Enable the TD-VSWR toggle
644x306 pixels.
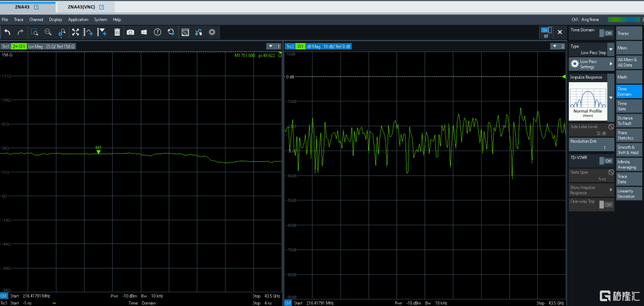pyautogui.click(x=605, y=161)
